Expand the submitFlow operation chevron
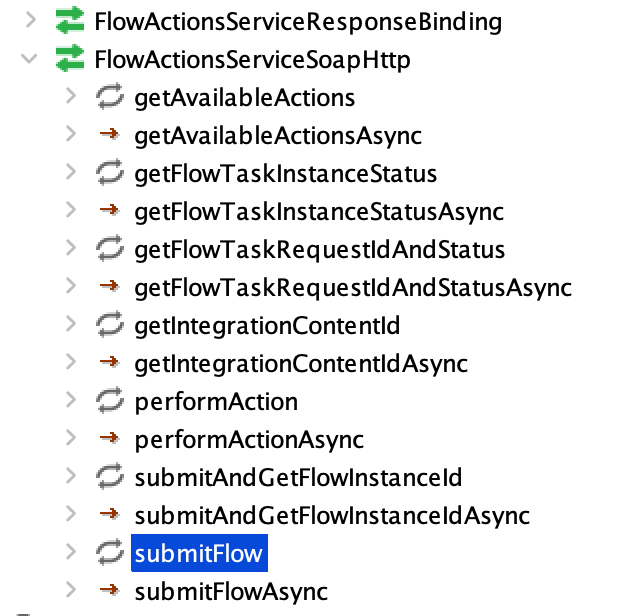 70,553
